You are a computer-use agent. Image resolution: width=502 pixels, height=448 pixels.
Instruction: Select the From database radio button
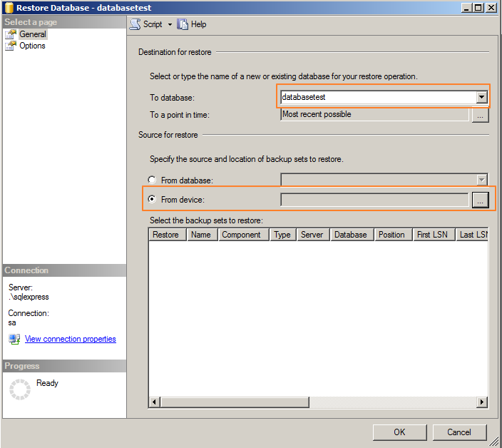tap(151, 180)
